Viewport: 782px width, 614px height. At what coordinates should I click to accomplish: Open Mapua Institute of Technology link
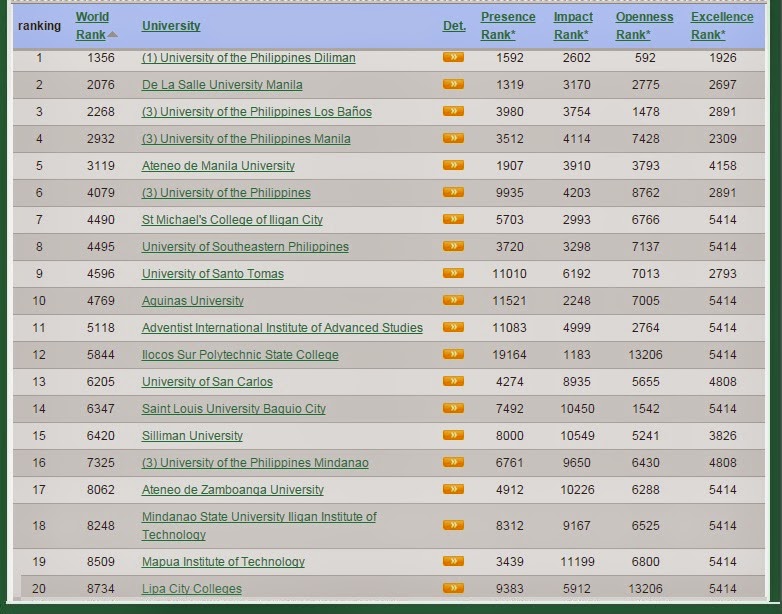[223, 562]
